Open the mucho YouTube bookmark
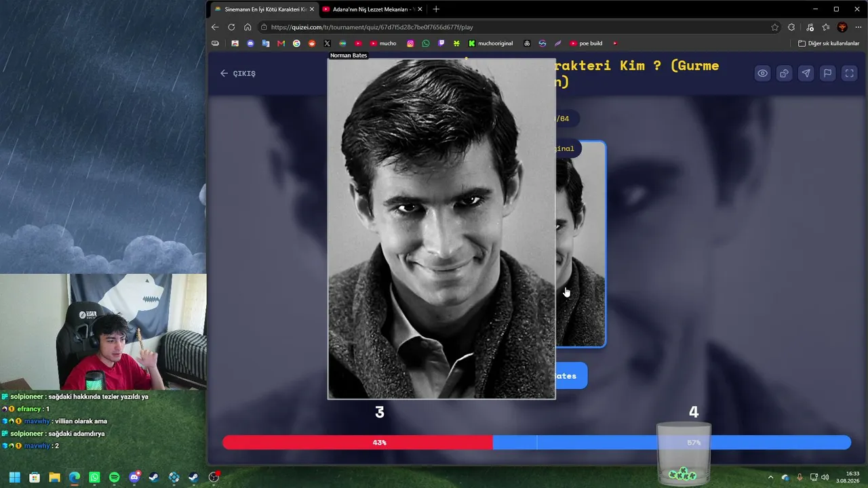This screenshot has width=868, height=488. point(383,43)
